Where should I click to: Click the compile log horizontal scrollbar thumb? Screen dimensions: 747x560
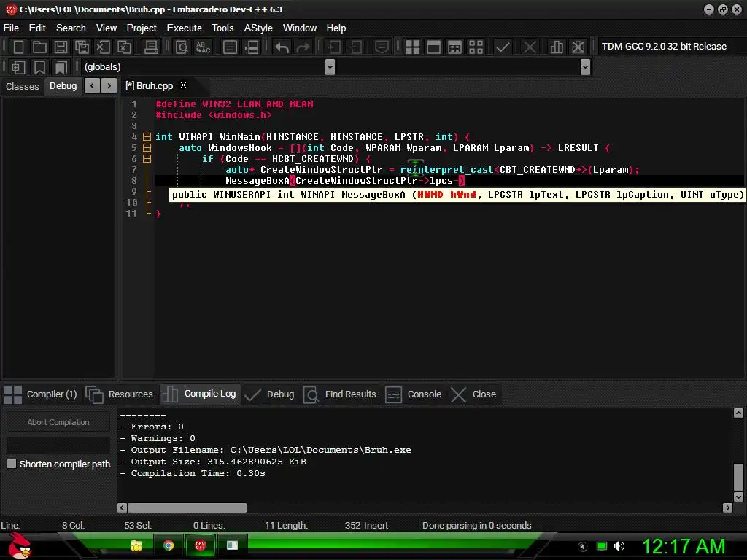click(187, 507)
